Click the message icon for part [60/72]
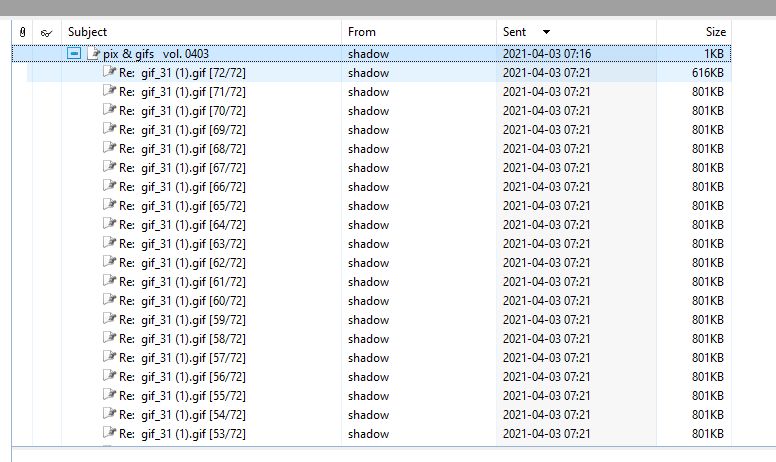Image resolution: width=776 pixels, height=462 pixels. (109, 300)
